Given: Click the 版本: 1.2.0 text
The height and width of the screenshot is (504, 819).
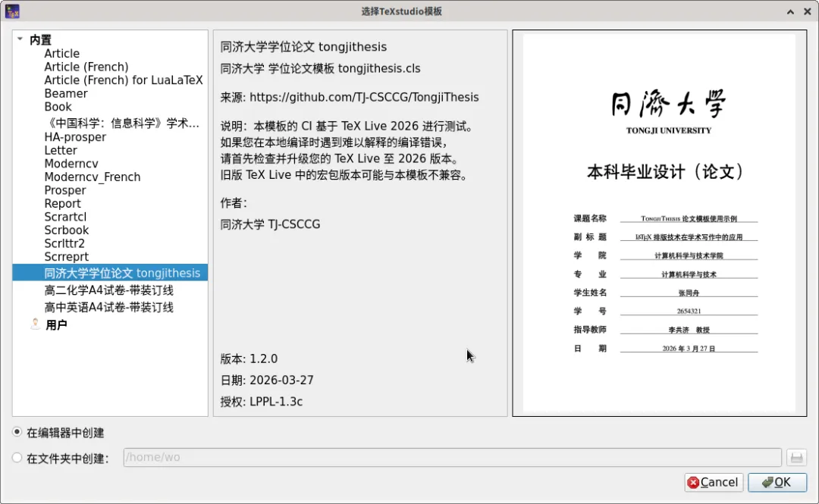Looking at the screenshot, I should click(x=249, y=358).
